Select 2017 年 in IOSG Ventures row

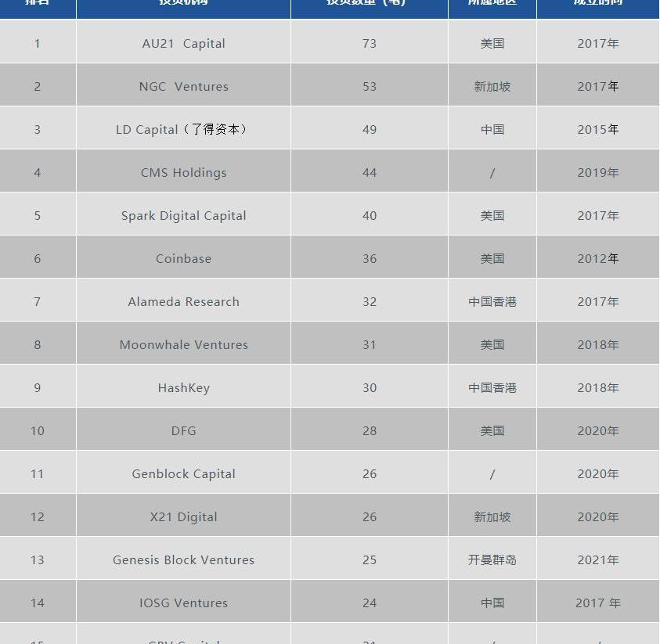point(597,603)
